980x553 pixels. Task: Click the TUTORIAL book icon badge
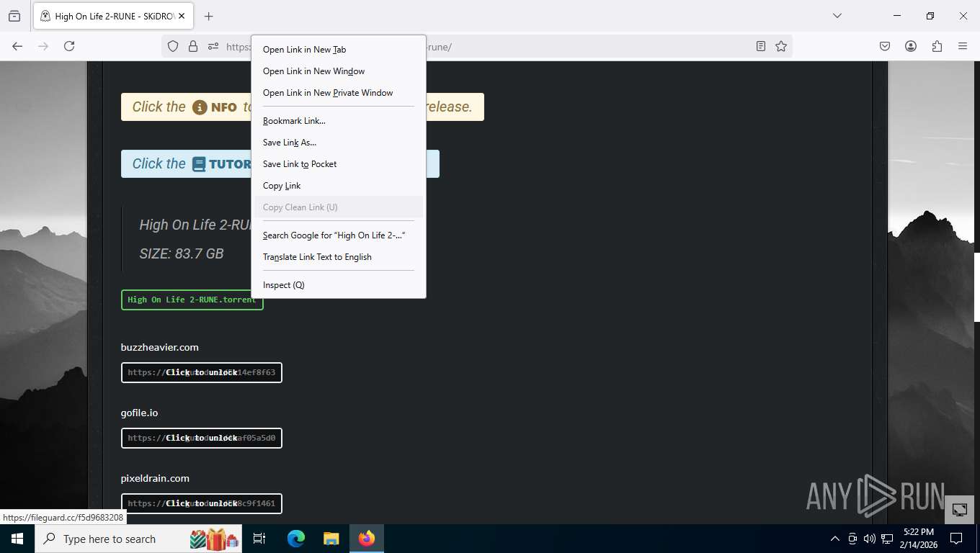tap(222, 164)
